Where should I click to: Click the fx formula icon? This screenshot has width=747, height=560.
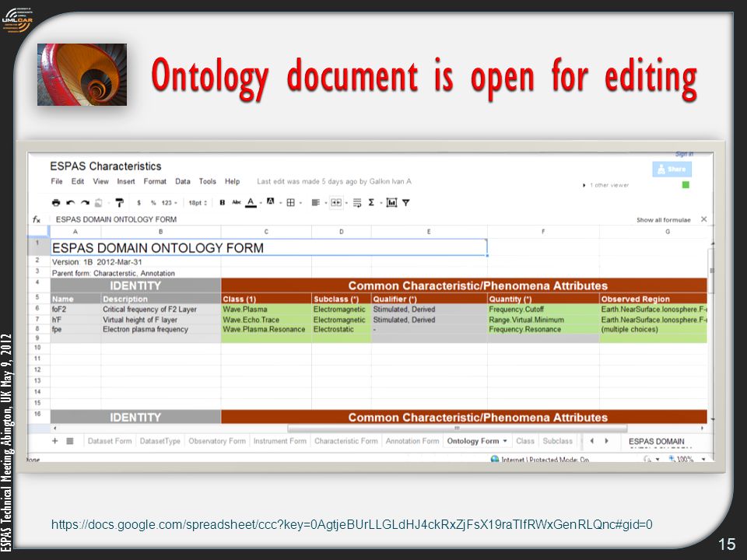pyautogui.click(x=37, y=219)
